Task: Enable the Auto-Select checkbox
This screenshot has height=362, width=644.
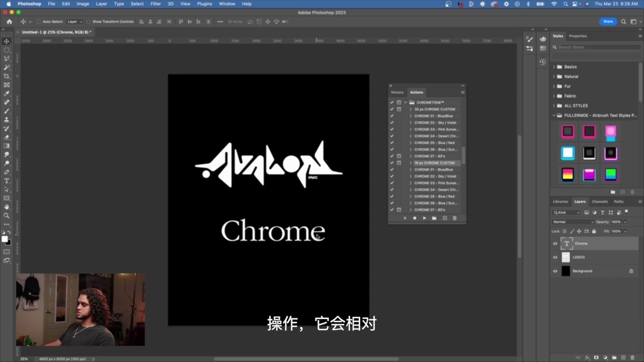Action: 38,22
